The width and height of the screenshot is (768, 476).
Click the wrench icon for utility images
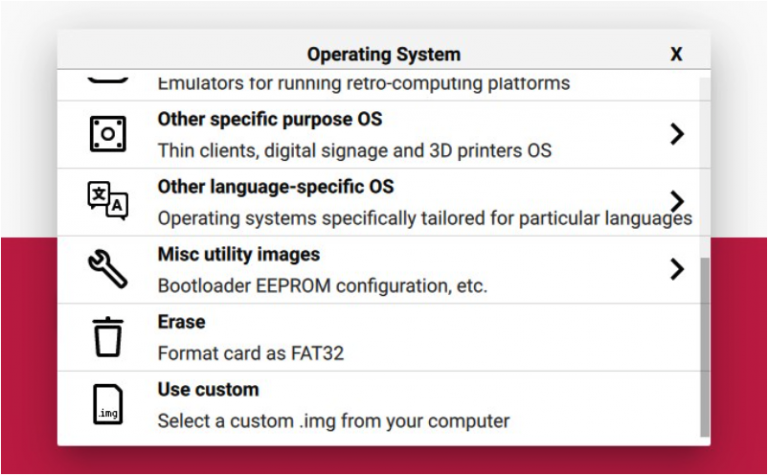(x=107, y=269)
